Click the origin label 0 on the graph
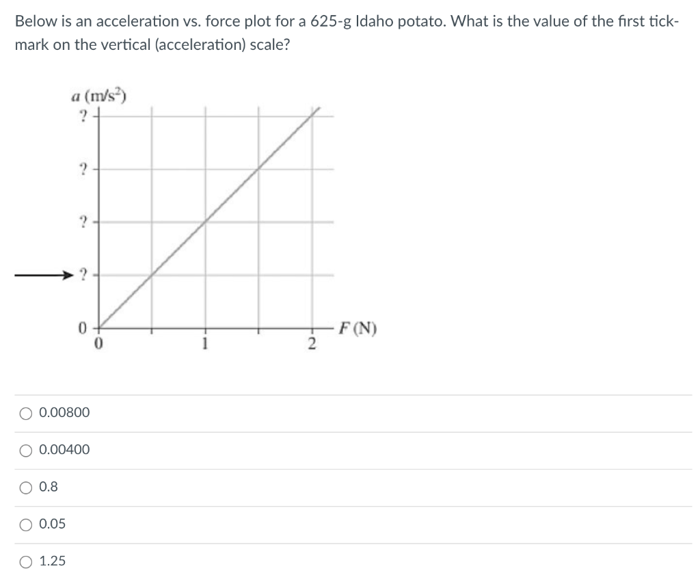Viewport: 700px width, 588px height. pyautogui.click(x=83, y=328)
